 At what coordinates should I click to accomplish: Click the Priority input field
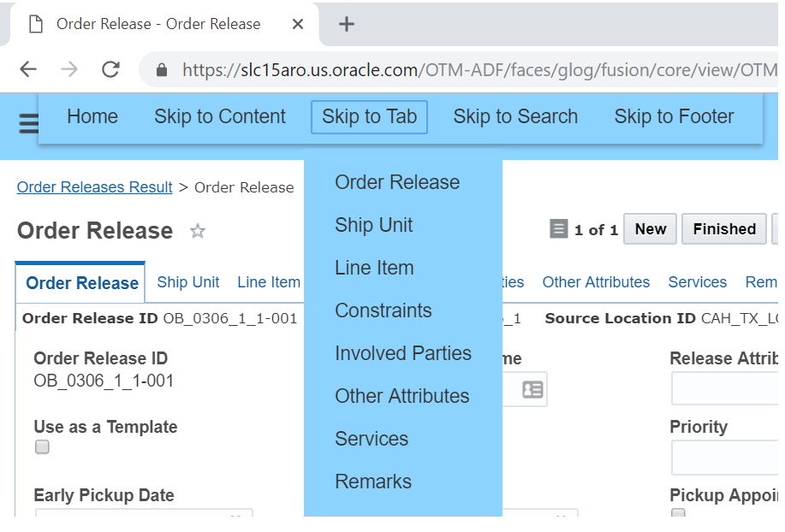[x=726, y=458]
